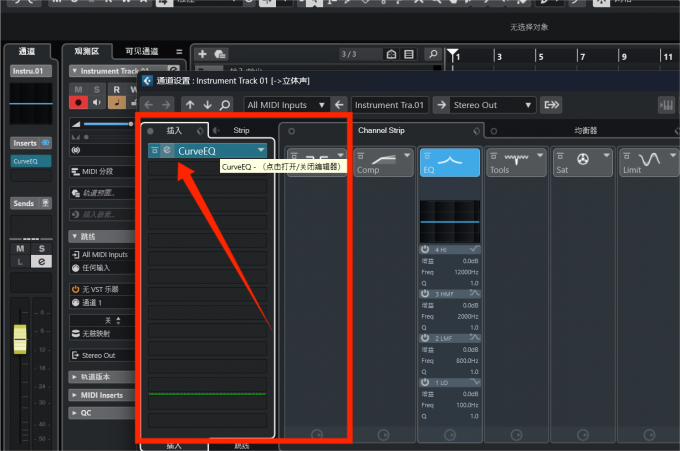Switch to the 观测区 tab

(87, 51)
